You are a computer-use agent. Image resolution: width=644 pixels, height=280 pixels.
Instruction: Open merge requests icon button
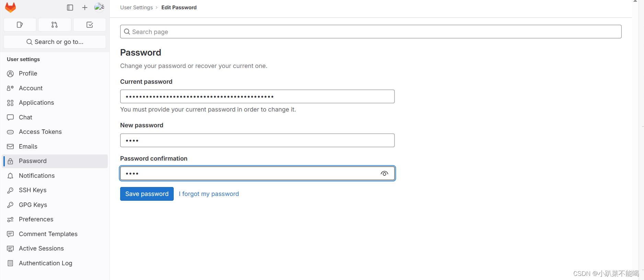coord(55,25)
